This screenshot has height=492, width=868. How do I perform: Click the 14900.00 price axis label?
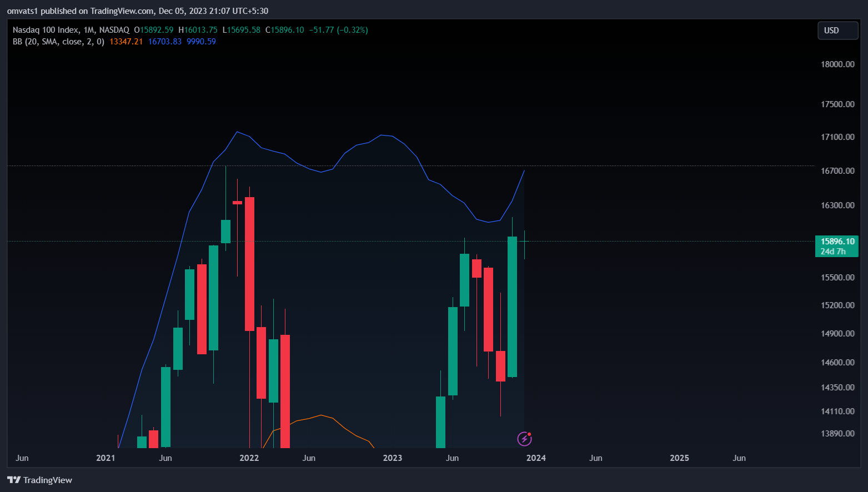(x=837, y=334)
